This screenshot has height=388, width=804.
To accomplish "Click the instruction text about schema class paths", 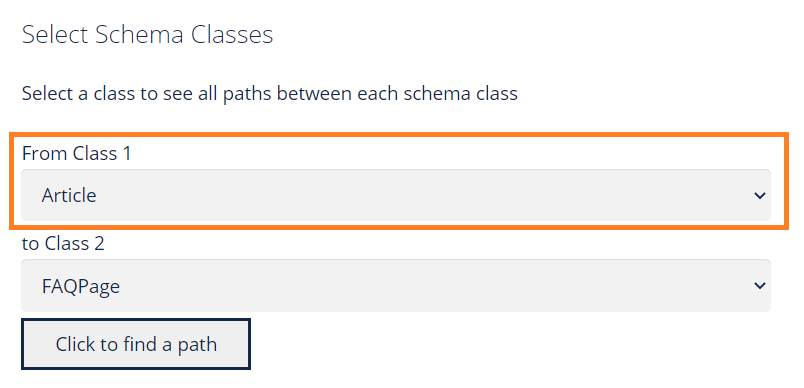I will click(x=270, y=94).
